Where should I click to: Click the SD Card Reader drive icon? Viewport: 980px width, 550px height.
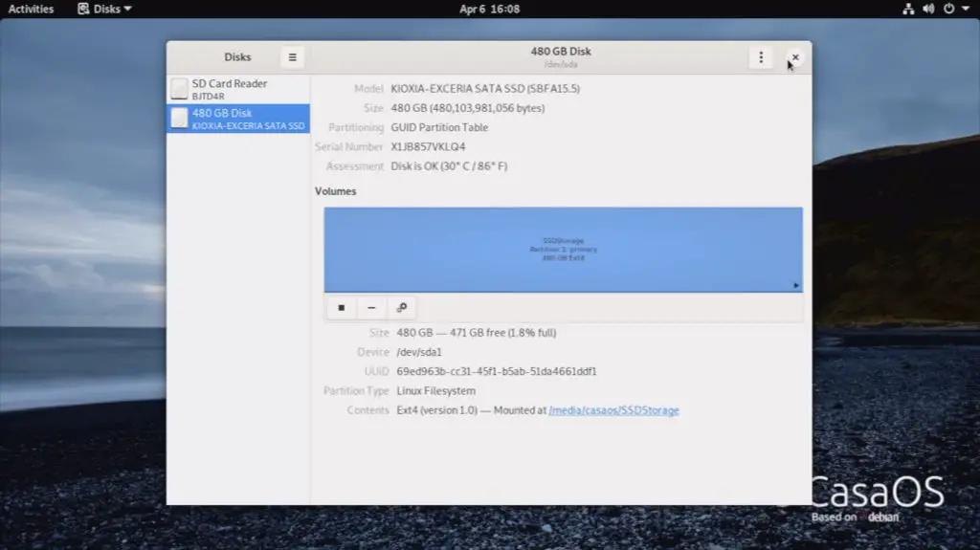(x=179, y=89)
